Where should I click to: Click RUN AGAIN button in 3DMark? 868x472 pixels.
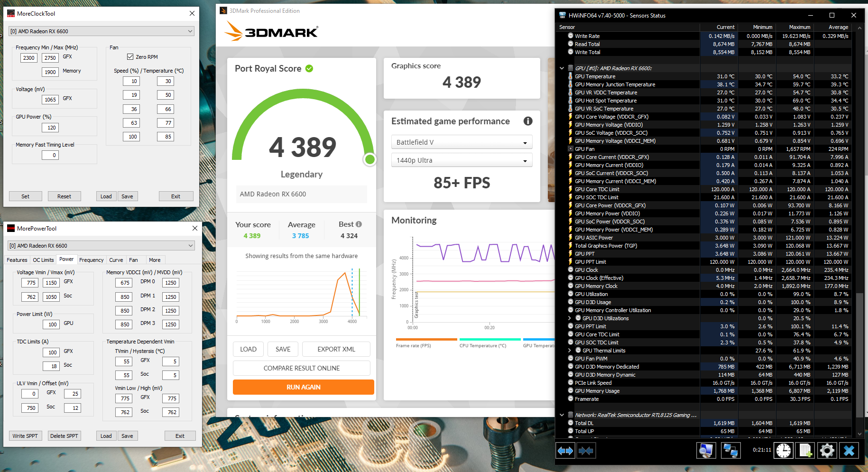(304, 387)
